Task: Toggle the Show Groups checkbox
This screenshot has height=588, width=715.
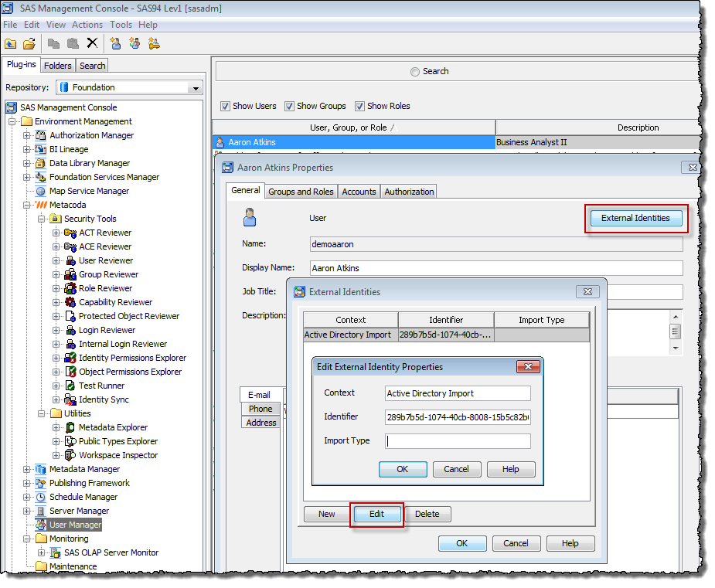Action: (289, 106)
